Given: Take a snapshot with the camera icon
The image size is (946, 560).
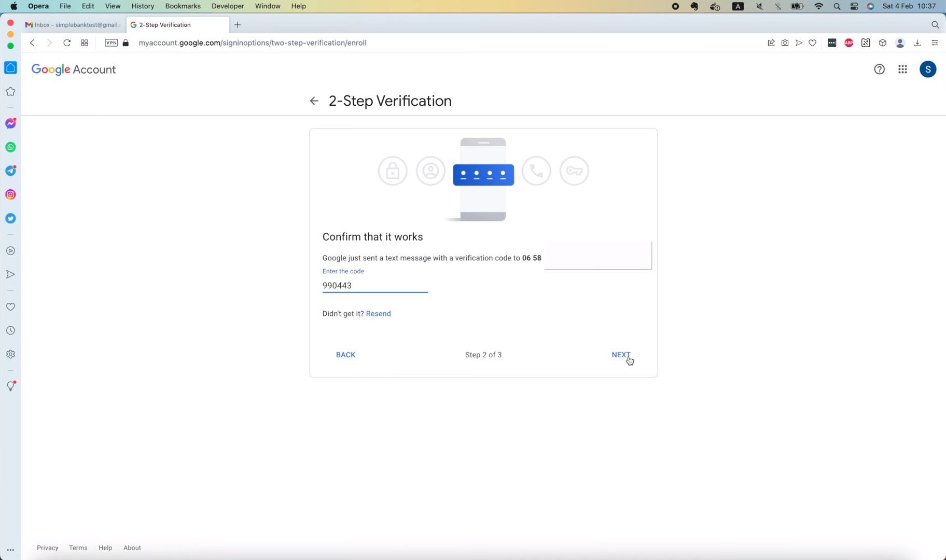Looking at the screenshot, I should [785, 43].
